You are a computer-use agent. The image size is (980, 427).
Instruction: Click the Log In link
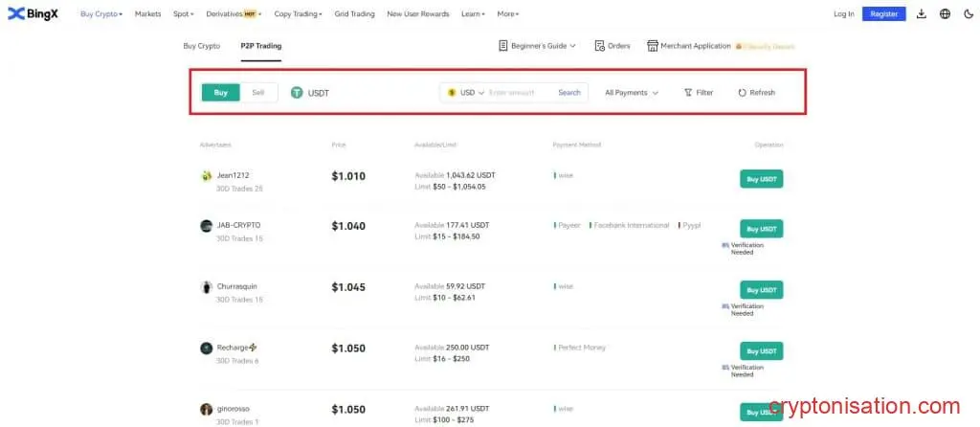[844, 13]
